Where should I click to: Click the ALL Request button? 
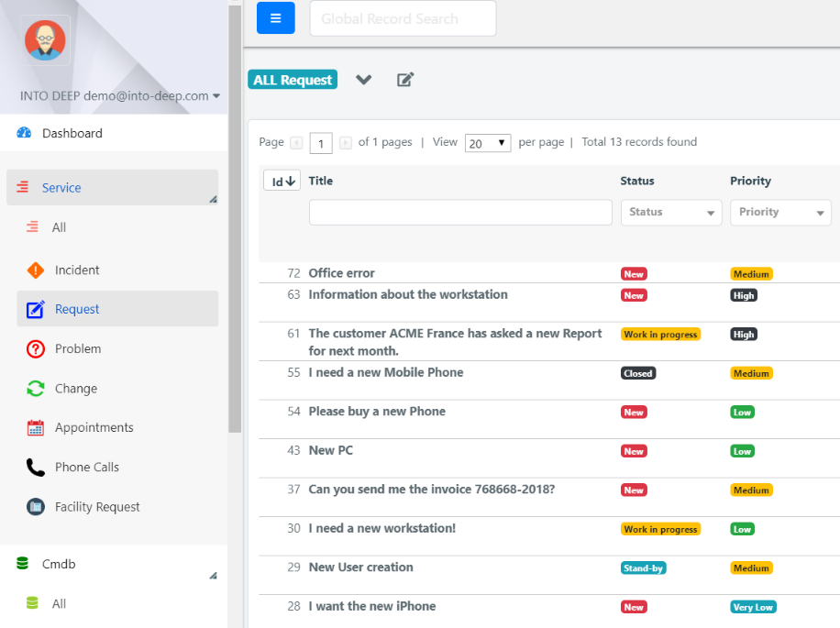tap(292, 80)
